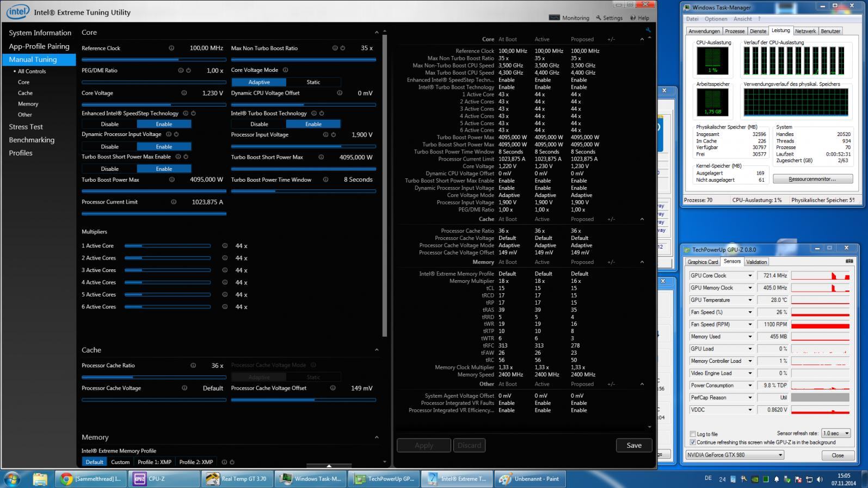Click the Processor Cache Ratio info icon
This screenshot has width=868, height=488.
click(x=193, y=366)
